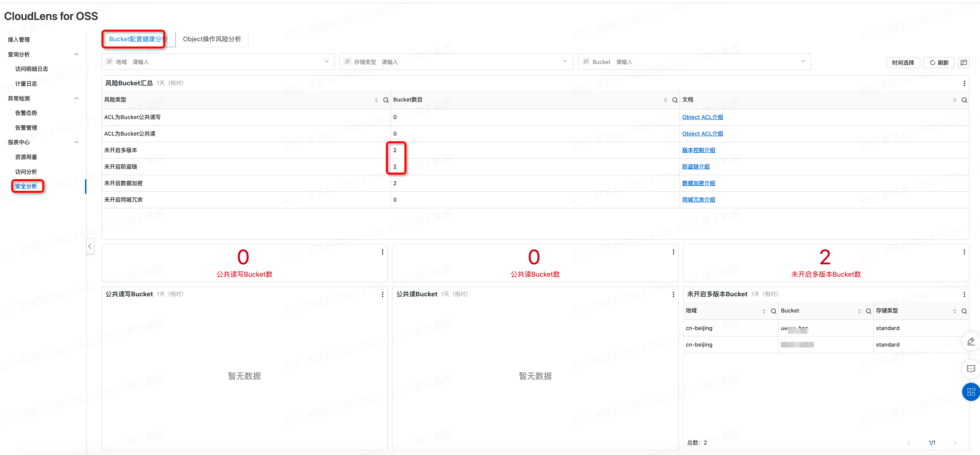Collapse the 查询分析 sidebar section

[x=76, y=54]
